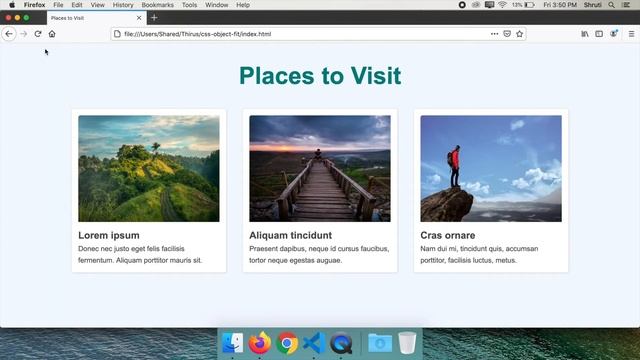The width and height of the screenshot is (640, 360).
Task: Open the Apple menu
Action: pos(12,5)
